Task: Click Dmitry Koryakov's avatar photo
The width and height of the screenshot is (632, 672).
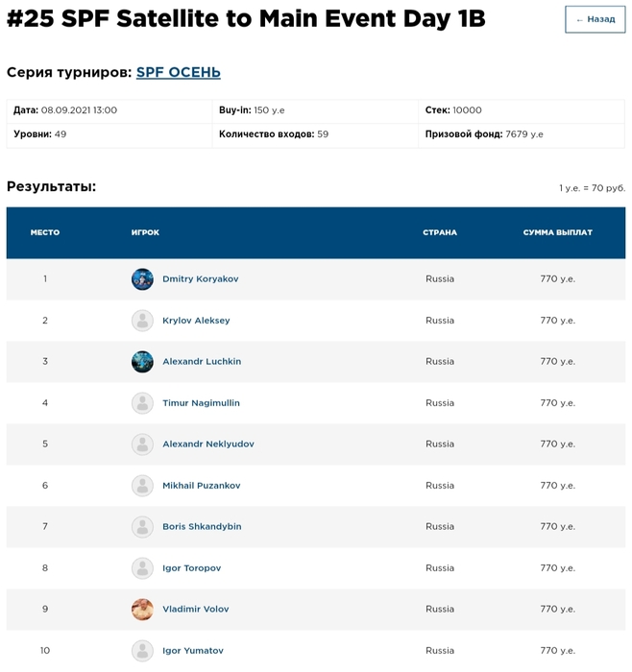Action: (x=142, y=279)
